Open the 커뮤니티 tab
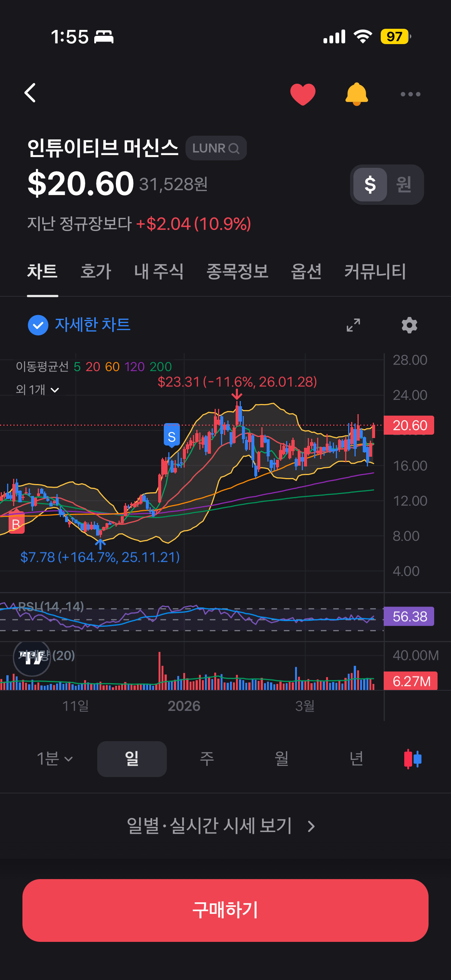This screenshot has width=451, height=980. tap(375, 271)
